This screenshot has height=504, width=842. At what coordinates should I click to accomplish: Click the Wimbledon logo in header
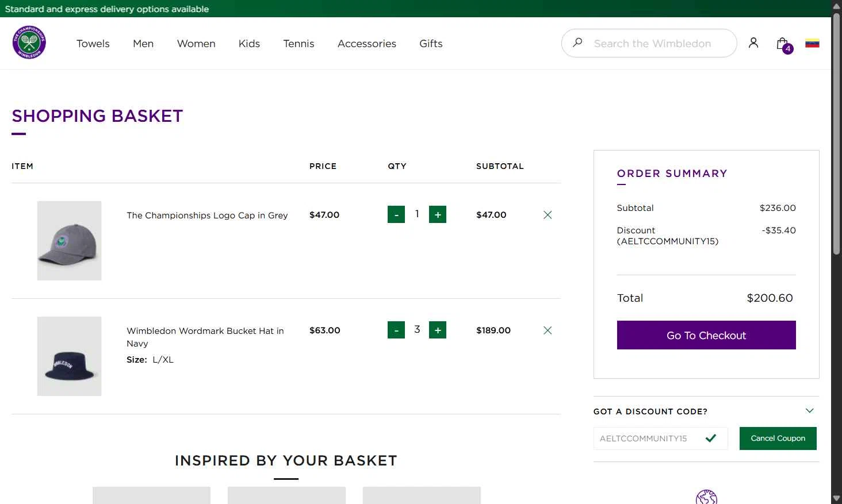29,43
